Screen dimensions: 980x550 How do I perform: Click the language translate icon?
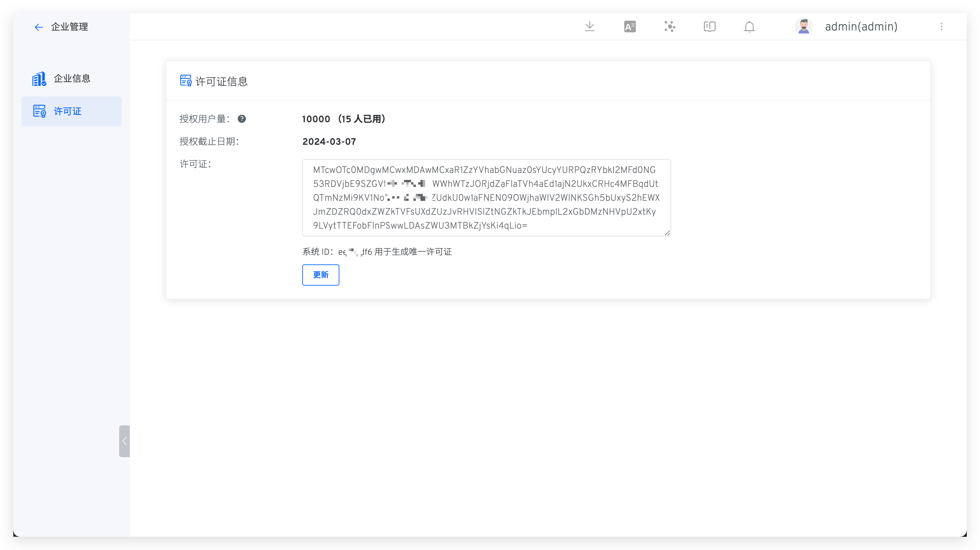click(630, 27)
